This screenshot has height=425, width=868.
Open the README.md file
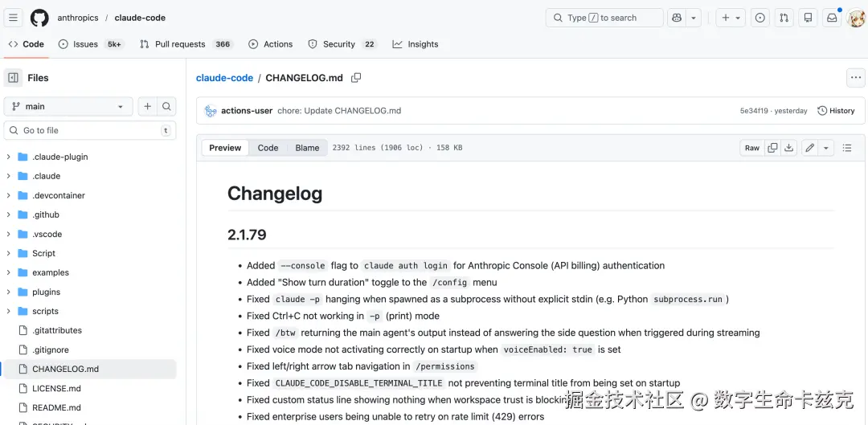pyautogui.click(x=90, y=408)
